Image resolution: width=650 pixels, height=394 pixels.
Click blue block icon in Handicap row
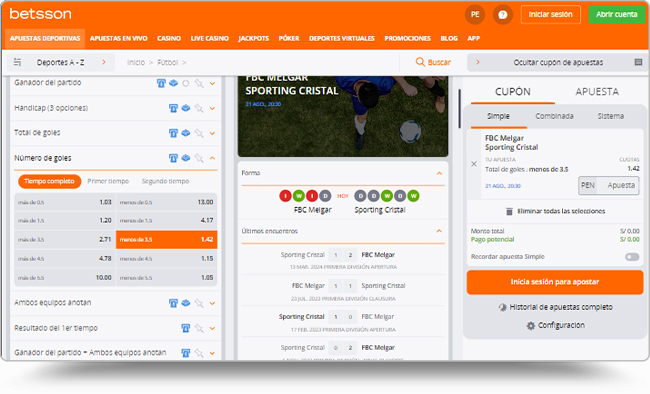[186, 108]
